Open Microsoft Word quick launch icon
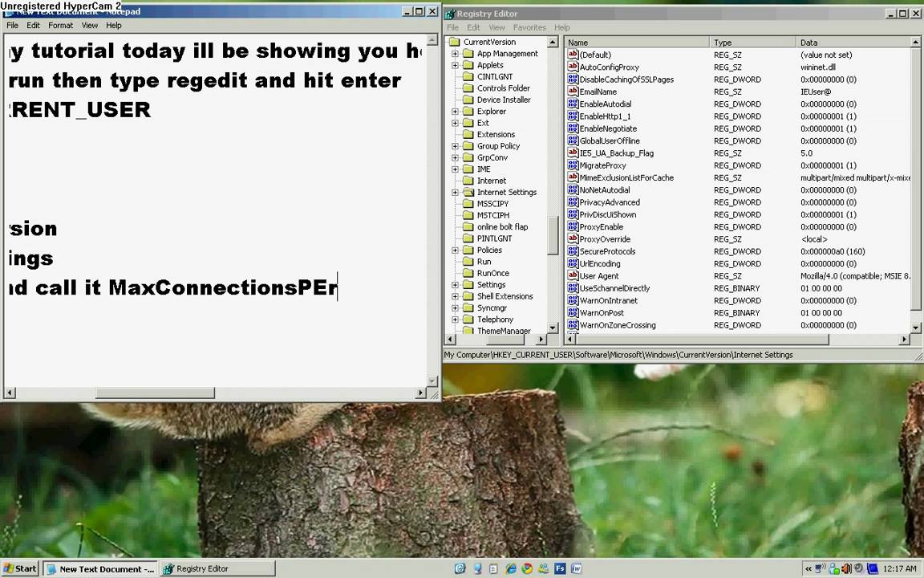 pyautogui.click(x=577, y=568)
